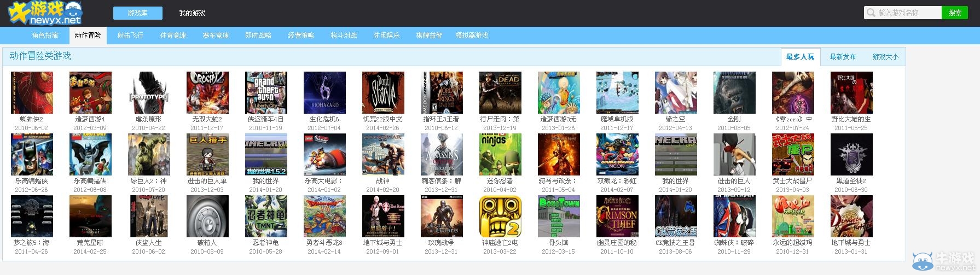Open the 《零zero》 game cover
980x275 pixels.
click(x=793, y=92)
